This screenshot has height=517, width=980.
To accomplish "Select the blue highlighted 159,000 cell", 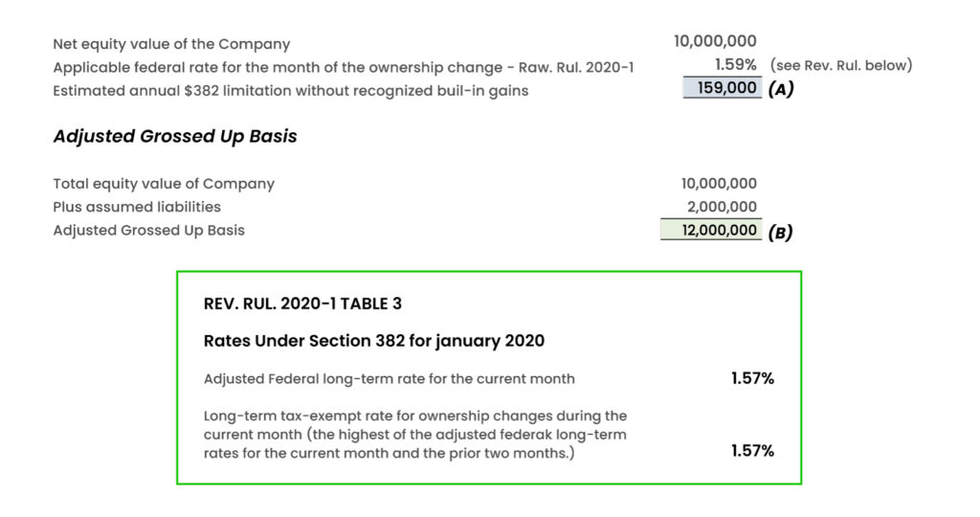I will (x=722, y=89).
